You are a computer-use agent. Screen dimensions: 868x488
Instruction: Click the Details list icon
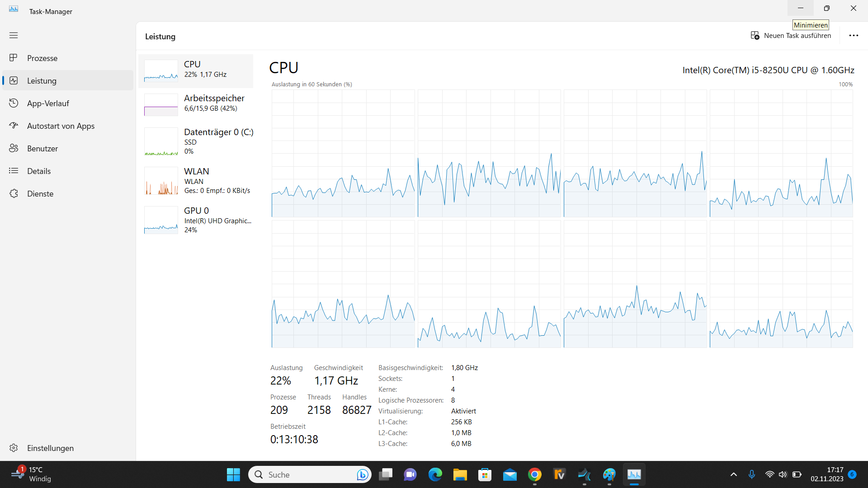tap(14, 171)
